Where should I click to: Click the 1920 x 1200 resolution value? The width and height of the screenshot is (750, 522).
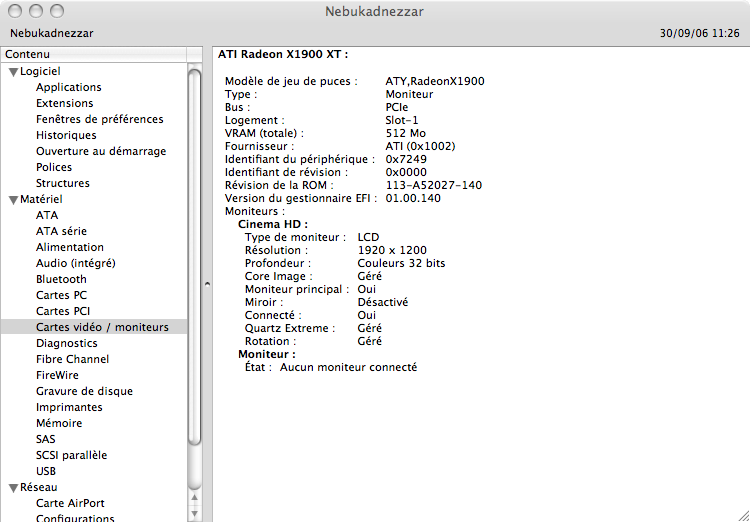[x=392, y=250]
